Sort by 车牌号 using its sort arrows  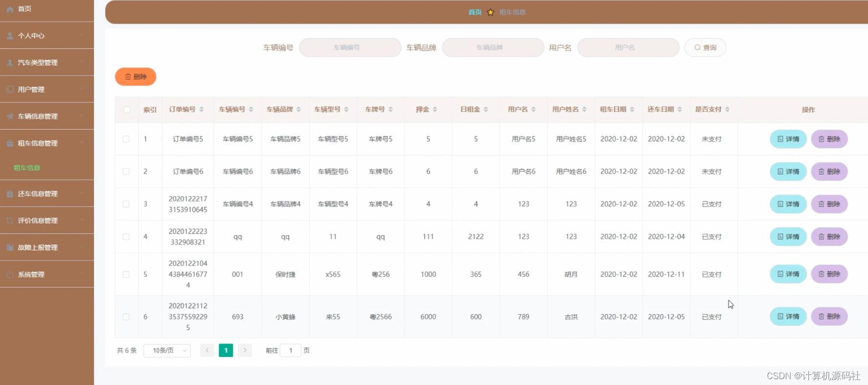(x=391, y=110)
